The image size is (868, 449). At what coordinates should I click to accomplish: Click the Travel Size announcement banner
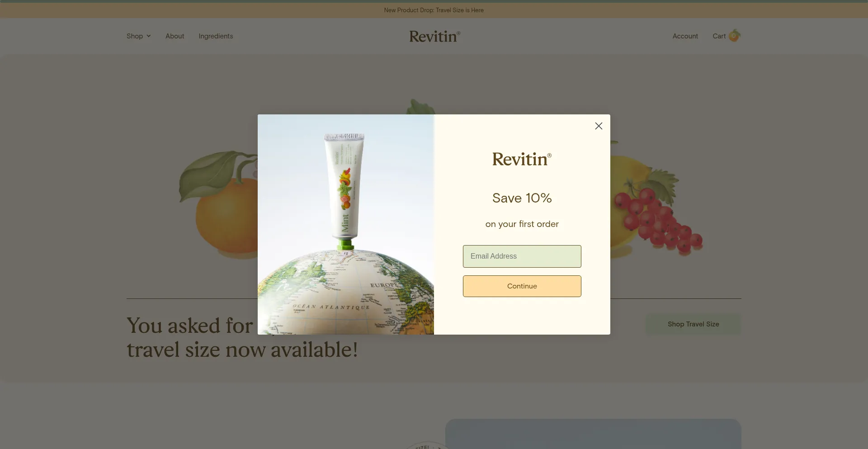coord(434,10)
